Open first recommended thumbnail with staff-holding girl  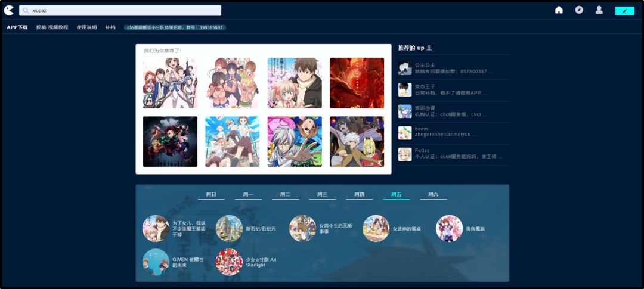(170, 83)
